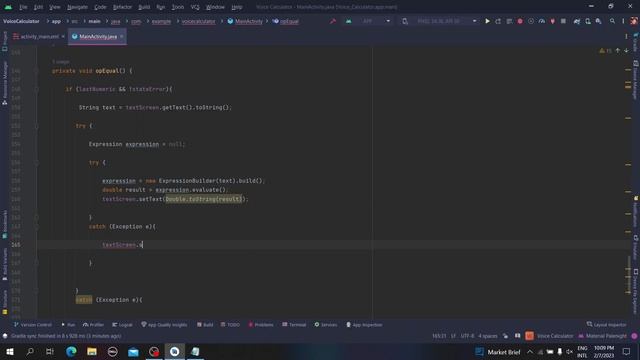Image resolution: width=640 pixels, height=360 pixels.
Task: Go to previous highlighted error arrow
Action: point(618,51)
